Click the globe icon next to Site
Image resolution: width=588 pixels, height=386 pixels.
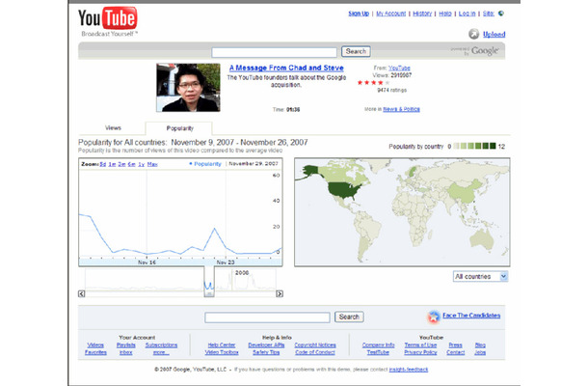pyautogui.click(x=501, y=14)
